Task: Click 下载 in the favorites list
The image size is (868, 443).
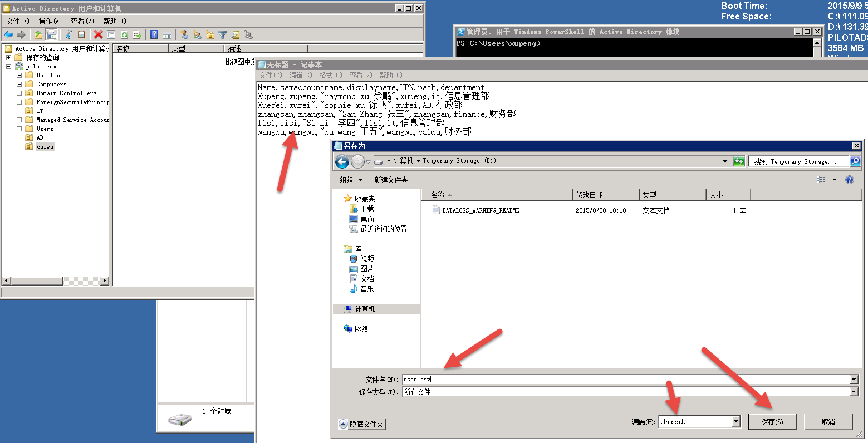Action: click(367, 209)
